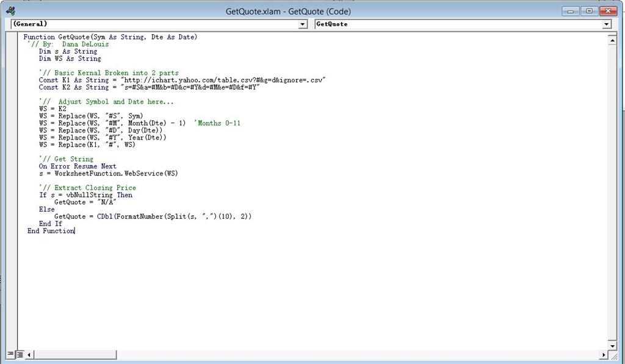Click the line 'Dim s As String'

[x=68, y=51]
